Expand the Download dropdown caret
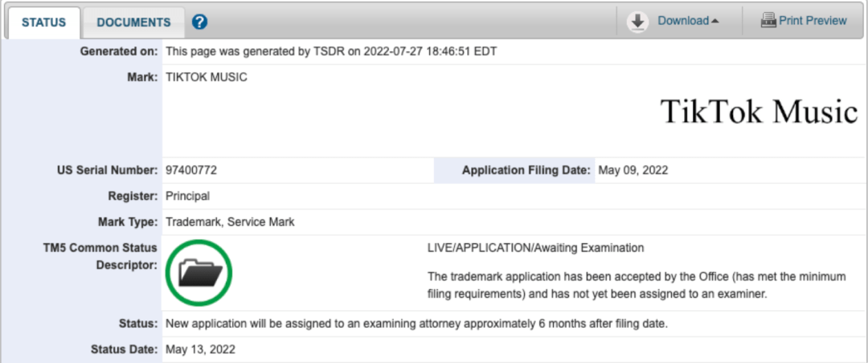The width and height of the screenshot is (868, 363). pyautogui.click(x=714, y=22)
